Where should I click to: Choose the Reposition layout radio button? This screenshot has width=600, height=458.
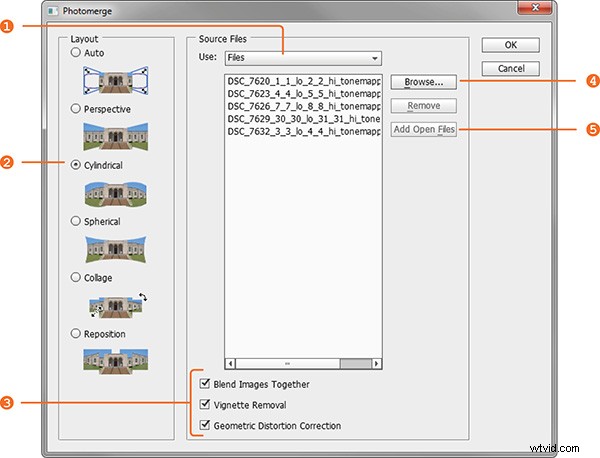(75, 333)
